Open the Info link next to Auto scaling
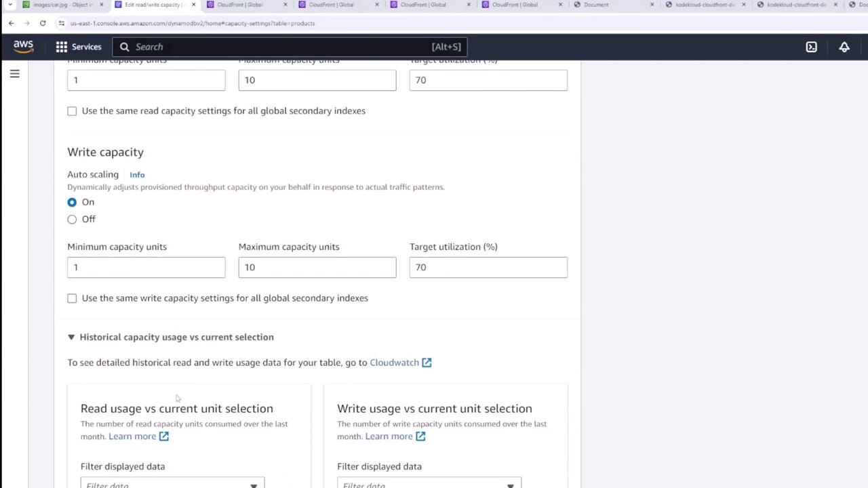The width and height of the screenshot is (868, 488). [x=137, y=175]
